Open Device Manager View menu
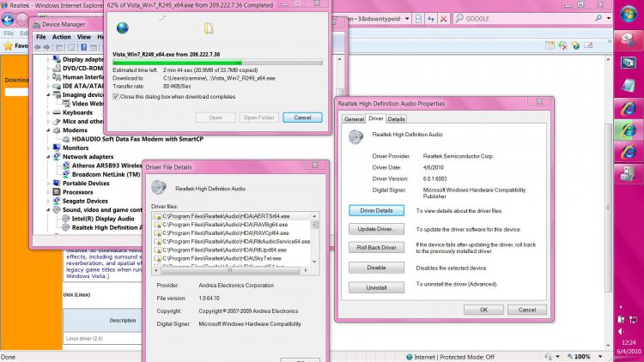The height and width of the screenshot is (362, 644). (x=84, y=37)
